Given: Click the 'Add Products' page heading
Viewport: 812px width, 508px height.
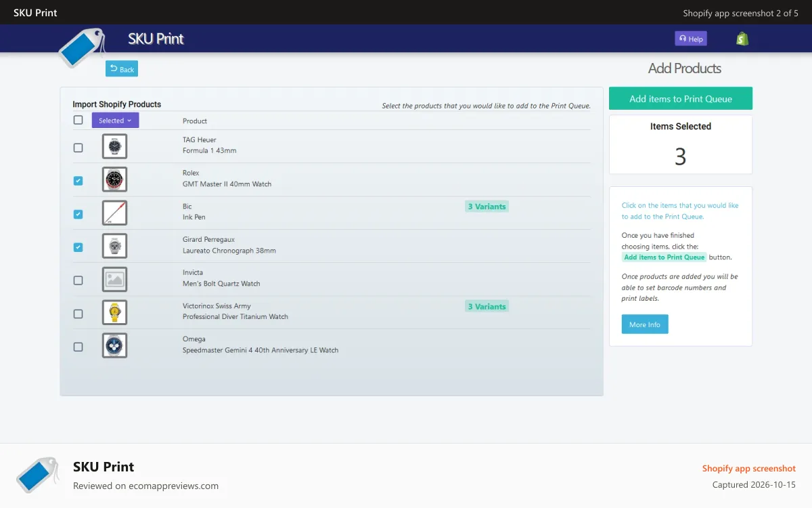Looking at the screenshot, I should coord(685,68).
